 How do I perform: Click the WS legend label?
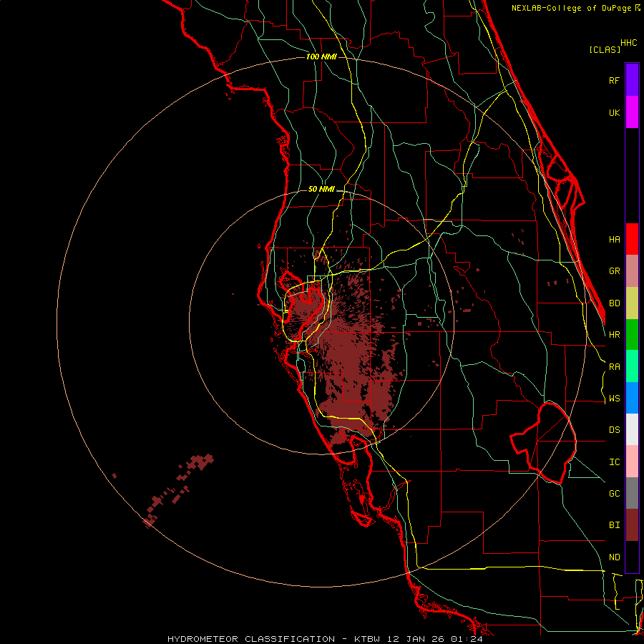point(614,399)
